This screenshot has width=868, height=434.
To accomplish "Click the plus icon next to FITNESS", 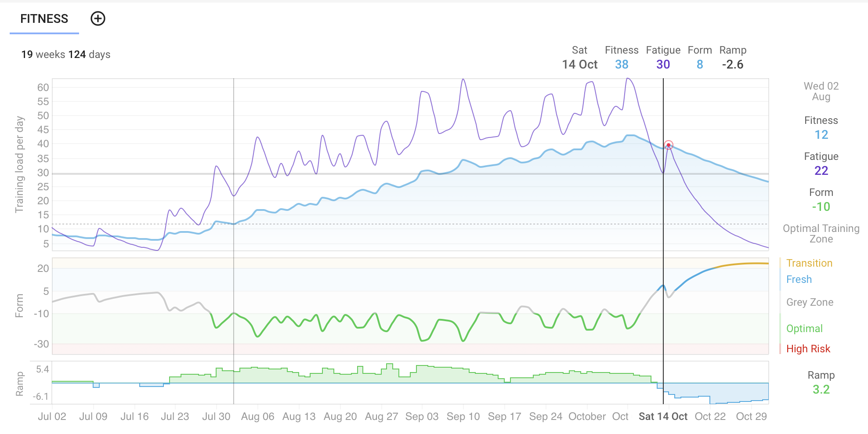I will [98, 18].
